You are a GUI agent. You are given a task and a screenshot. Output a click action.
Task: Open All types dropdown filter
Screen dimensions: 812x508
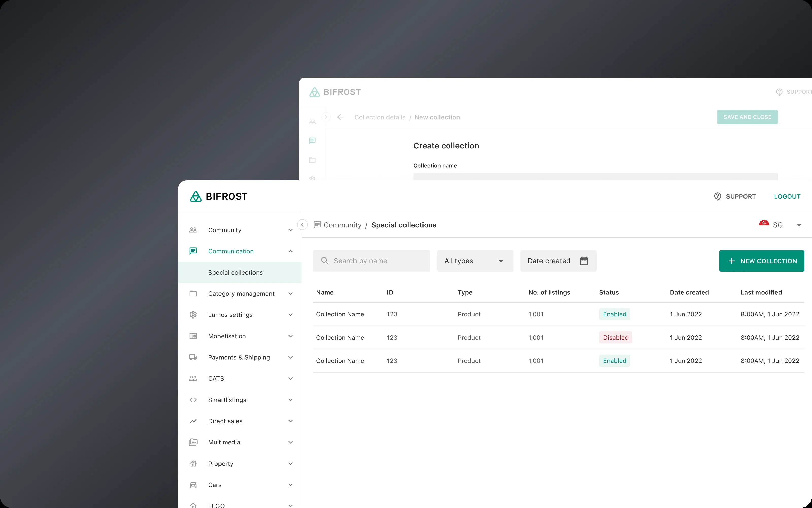[x=475, y=261]
